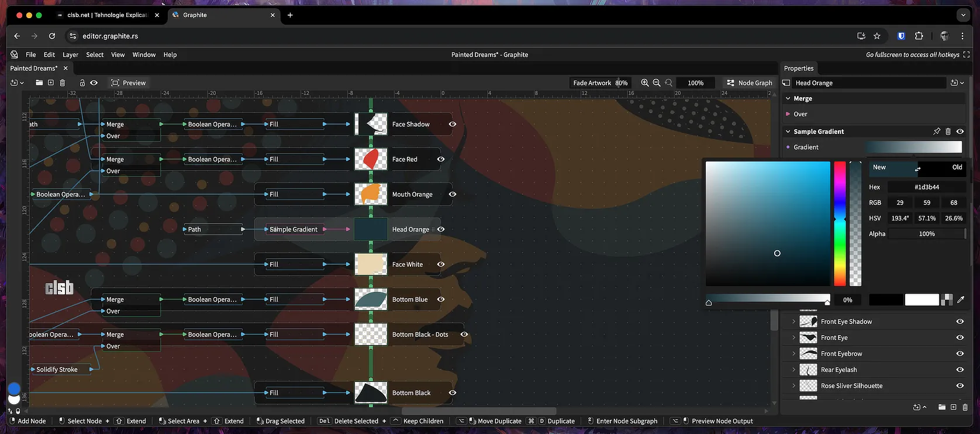Pin the Sample Gradient properties section
Viewport: 980px width, 434px height.
[937, 132]
